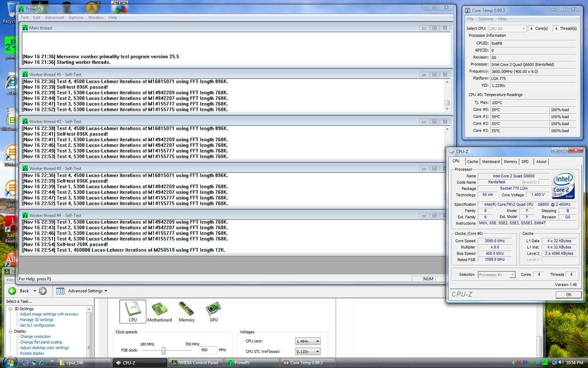Open Processor #1 selection dropdown in CPU-Z
Image resolution: width=588 pixels, height=368 pixels.
pyautogui.click(x=497, y=275)
